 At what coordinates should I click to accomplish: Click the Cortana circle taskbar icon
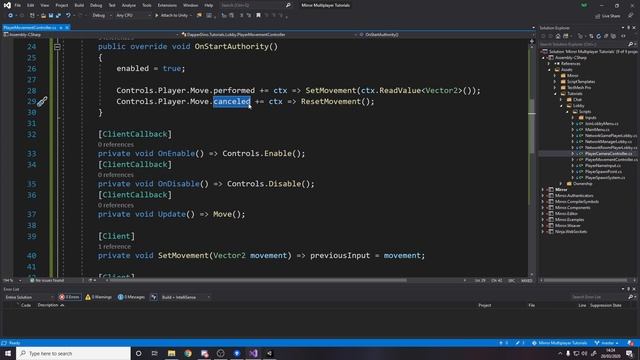point(138,353)
